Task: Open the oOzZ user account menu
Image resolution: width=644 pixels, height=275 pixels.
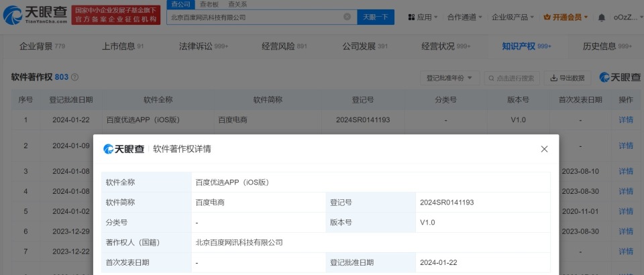Action: tap(628, 17)
